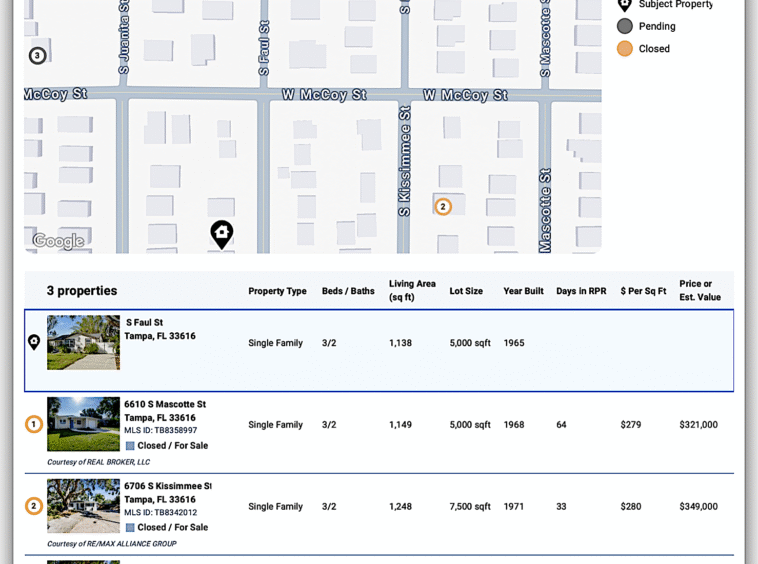
Task: Click the Price or Est. Value column header
Action: coord(699,290)
